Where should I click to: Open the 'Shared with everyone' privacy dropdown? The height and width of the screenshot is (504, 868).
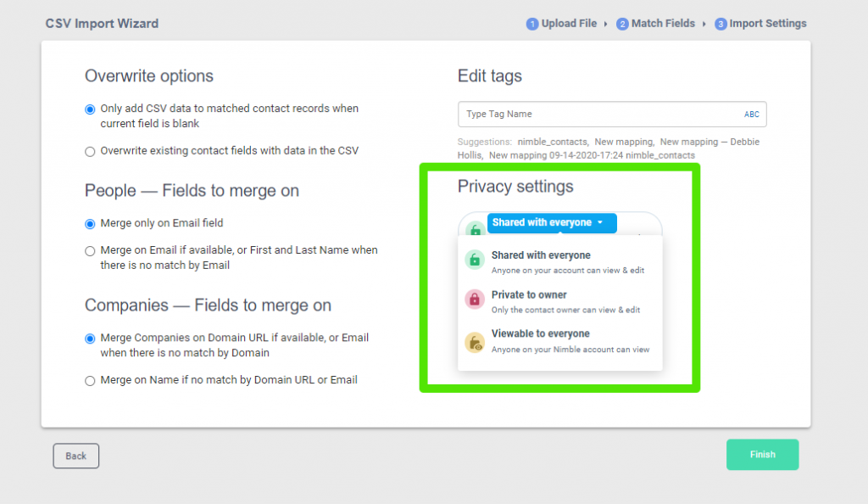(551, 223)
